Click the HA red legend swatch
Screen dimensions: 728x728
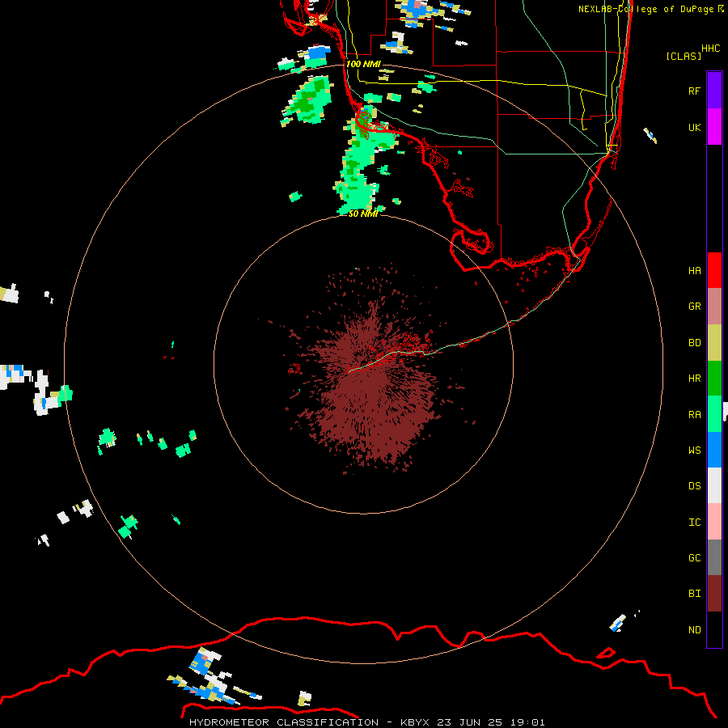click(714, 270)
